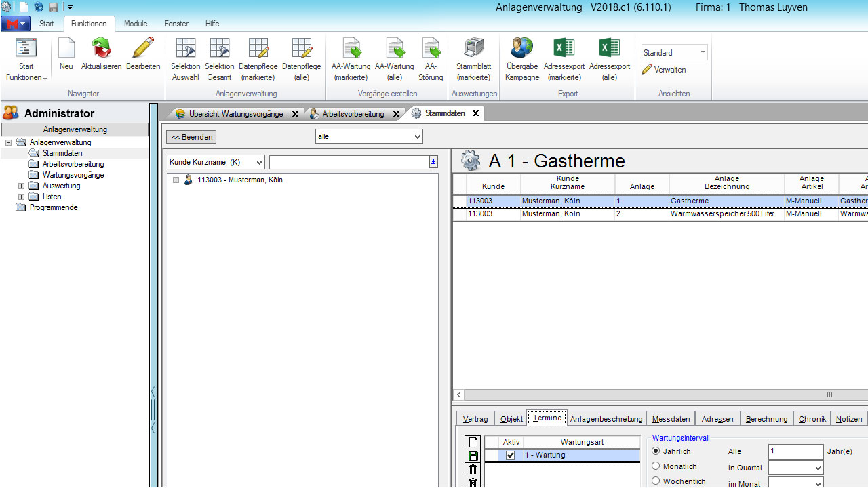Switch to Arbeitsvorbereitung document tab
This screenshot has height=488, width=868.
[x=353, y=114]
